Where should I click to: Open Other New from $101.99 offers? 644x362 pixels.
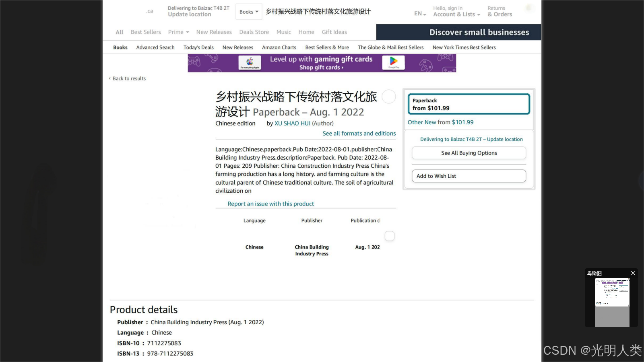(x=440, y=122)
